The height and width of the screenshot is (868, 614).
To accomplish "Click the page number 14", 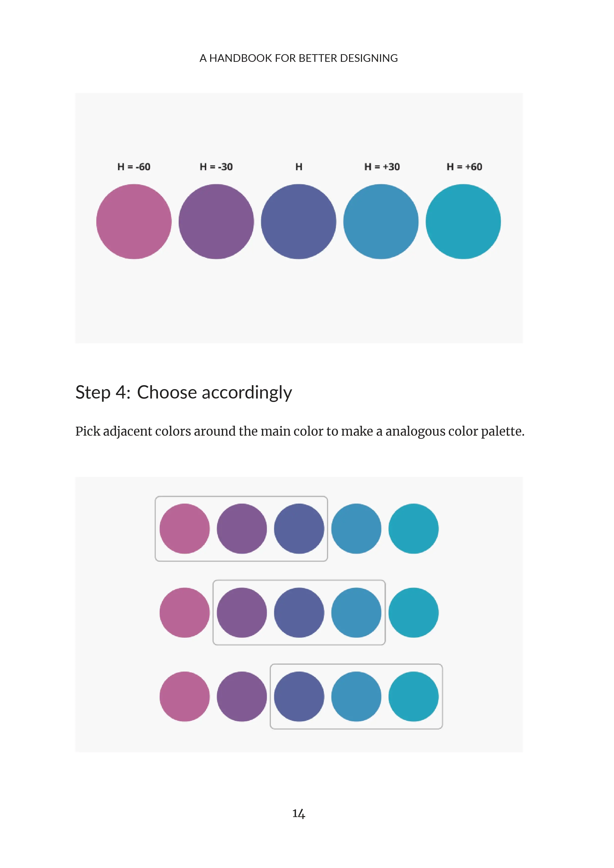I will point(299,814).
